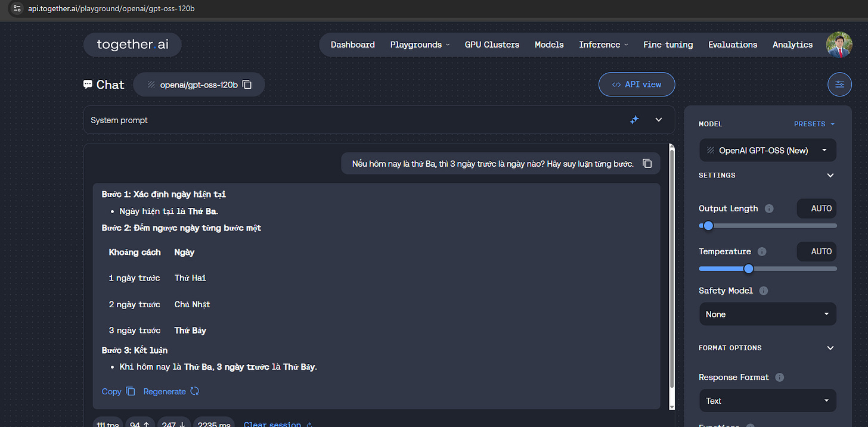
Task: Click the 111 tps stat badge
Action: (108, 423)
